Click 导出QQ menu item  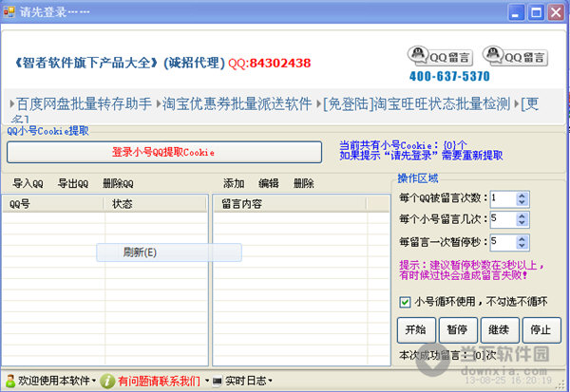[73, 183]
